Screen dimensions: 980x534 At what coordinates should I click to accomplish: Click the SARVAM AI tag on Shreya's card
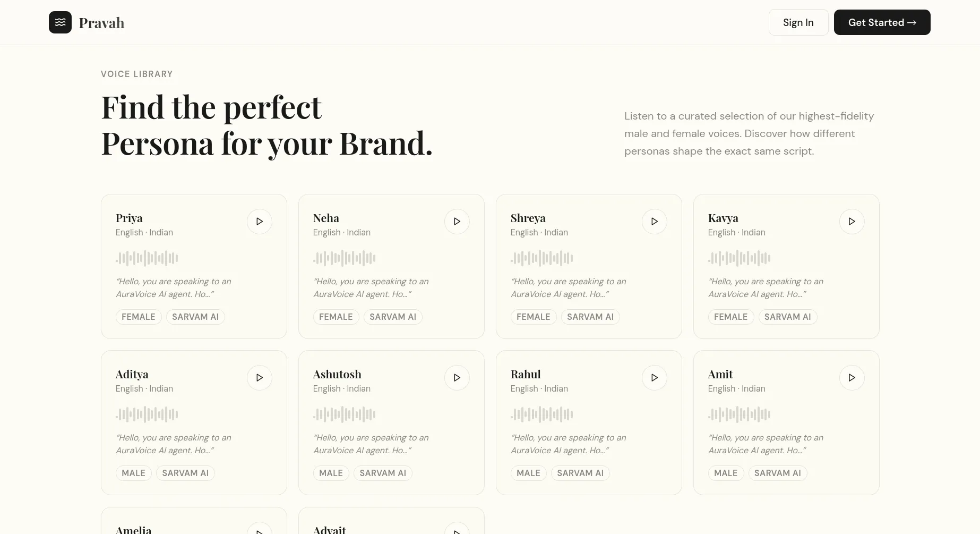tap(590, 317)
